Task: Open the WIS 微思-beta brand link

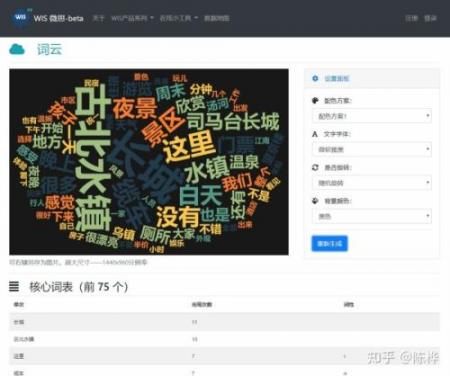Action: click(58, 18)
